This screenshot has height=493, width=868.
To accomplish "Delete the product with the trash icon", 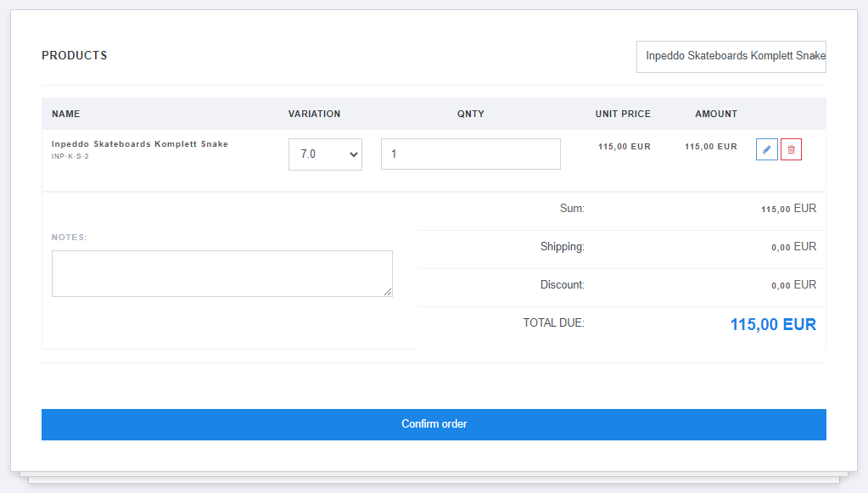I will point(791,149).
